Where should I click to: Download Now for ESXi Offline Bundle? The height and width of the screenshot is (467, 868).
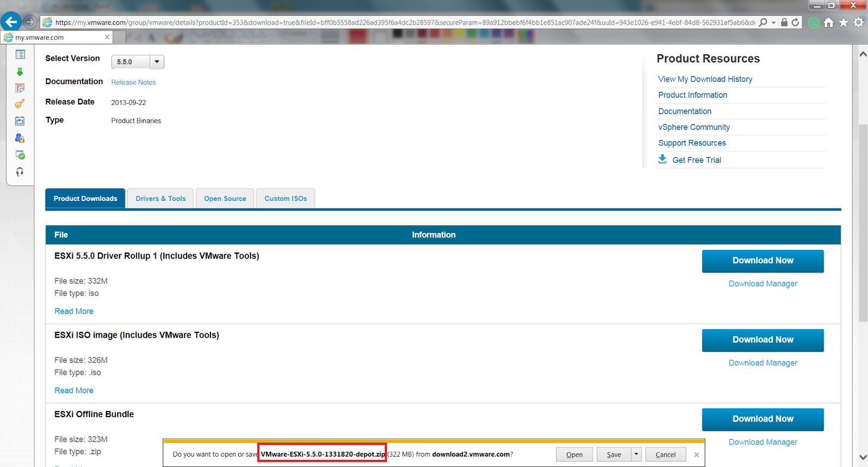coord(763,420)
